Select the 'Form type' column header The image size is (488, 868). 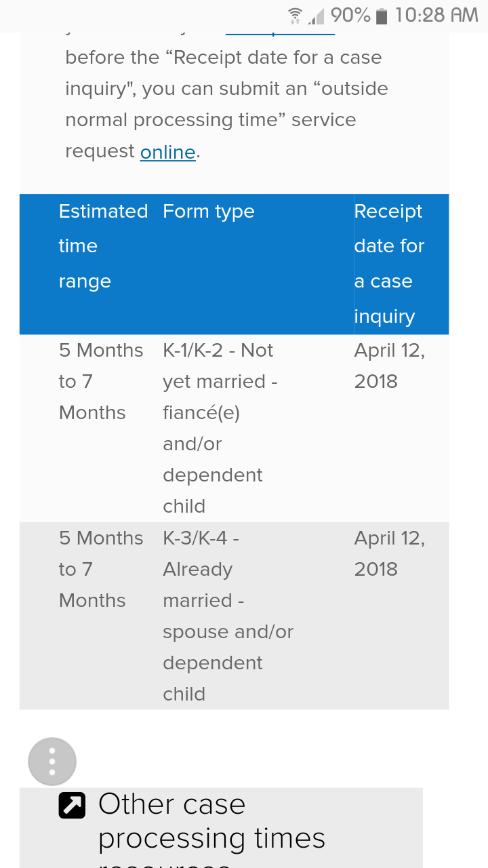point(209,212)
